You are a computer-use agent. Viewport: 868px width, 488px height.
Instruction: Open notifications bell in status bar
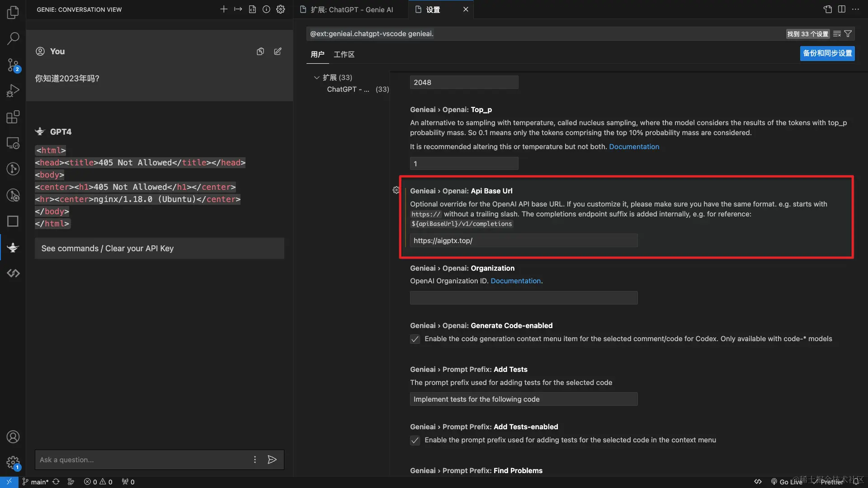click(856, 482)
